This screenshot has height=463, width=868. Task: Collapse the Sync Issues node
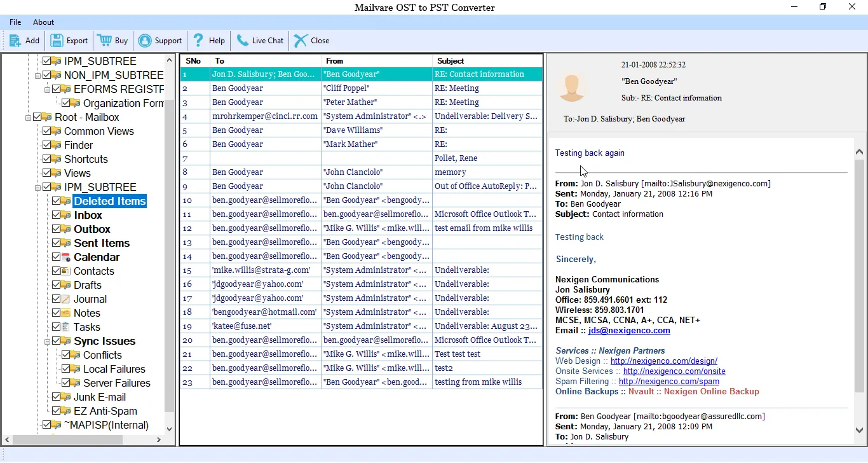click(48, 341)
